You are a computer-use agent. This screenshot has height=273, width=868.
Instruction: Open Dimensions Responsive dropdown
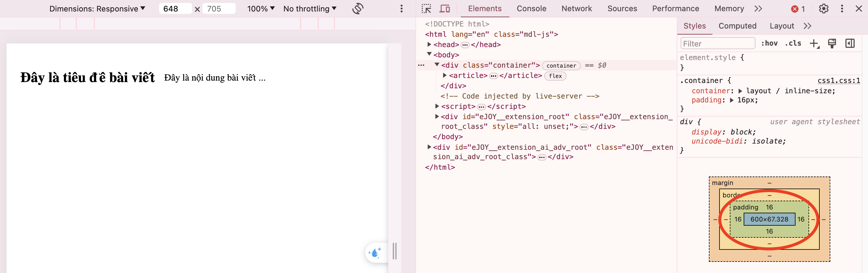(97, 9)
